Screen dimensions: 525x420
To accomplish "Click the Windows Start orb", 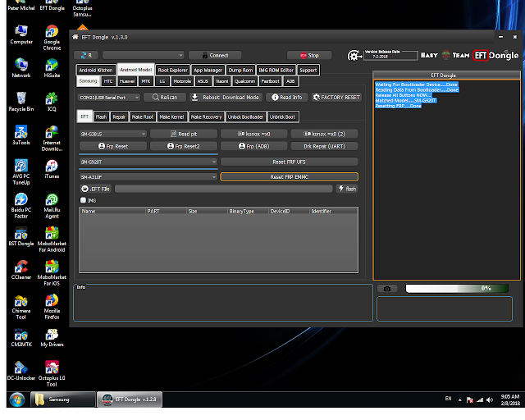I will [x=17, y=399].
